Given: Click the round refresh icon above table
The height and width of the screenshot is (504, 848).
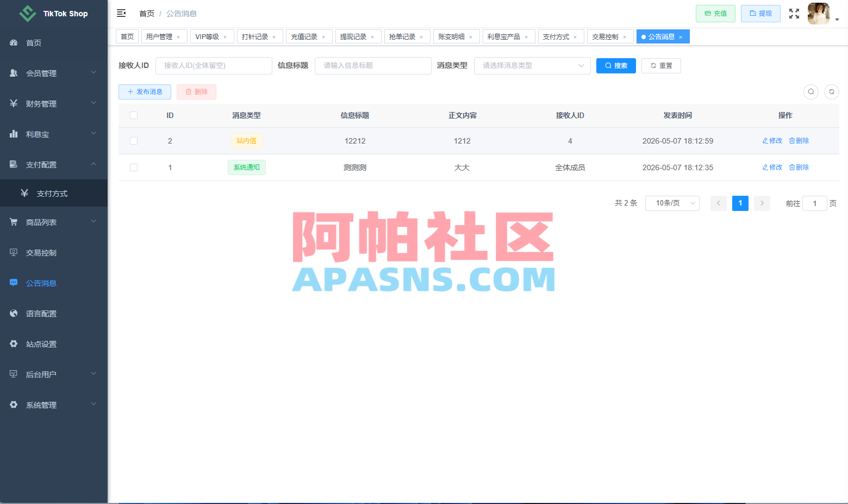Looking at the screenshot, I should (832, 91).
